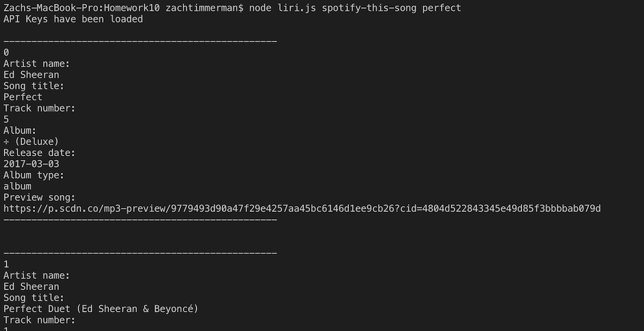The image size is (644, 331).
Task: Click the 'Album:' label
Action: tap(20, 130)
